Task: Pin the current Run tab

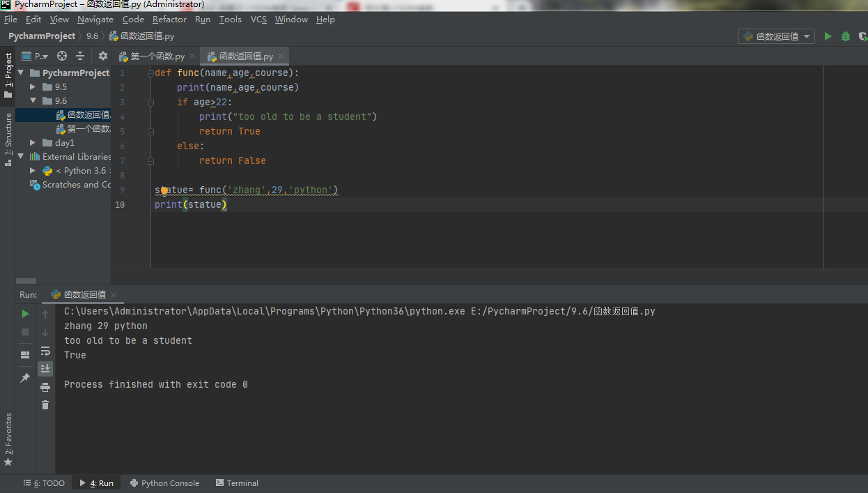Action: [x=25, y=377]
